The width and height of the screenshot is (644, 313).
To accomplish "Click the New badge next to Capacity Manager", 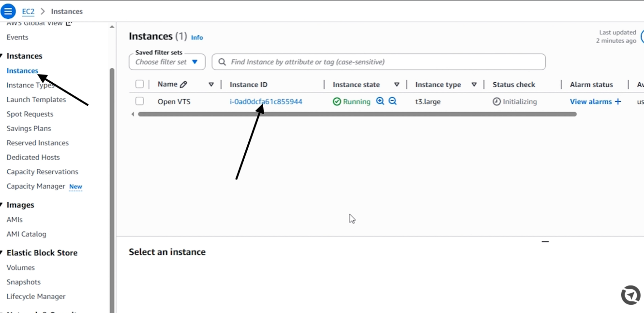I will point(75,187).
